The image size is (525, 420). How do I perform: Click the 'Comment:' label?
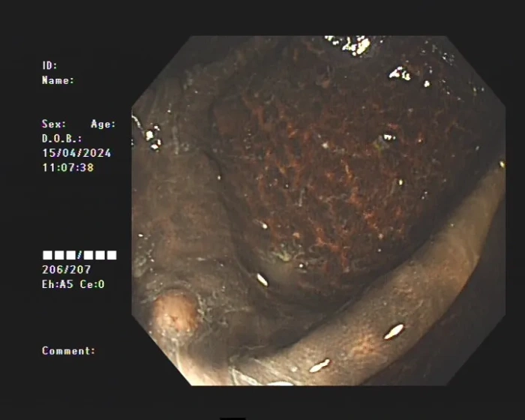tap(69, 351)
